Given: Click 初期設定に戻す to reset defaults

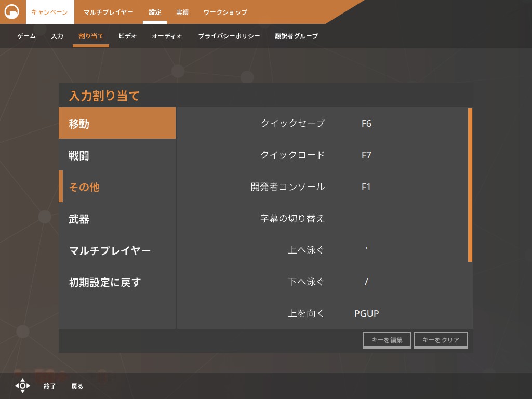Looking at the screenshot, I should point(117,282).
